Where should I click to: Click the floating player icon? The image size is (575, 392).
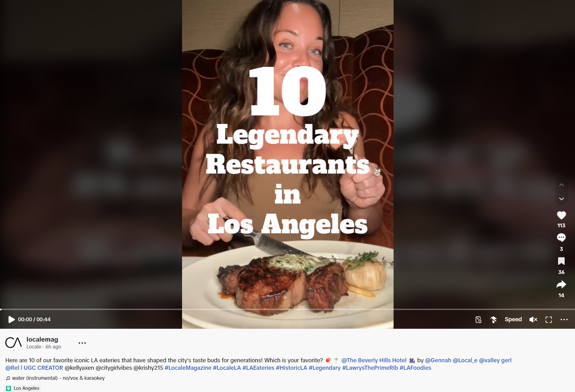478,319
